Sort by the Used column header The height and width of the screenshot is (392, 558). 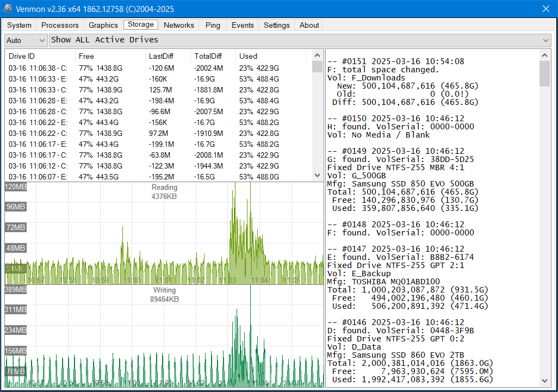tap(270, 56)
